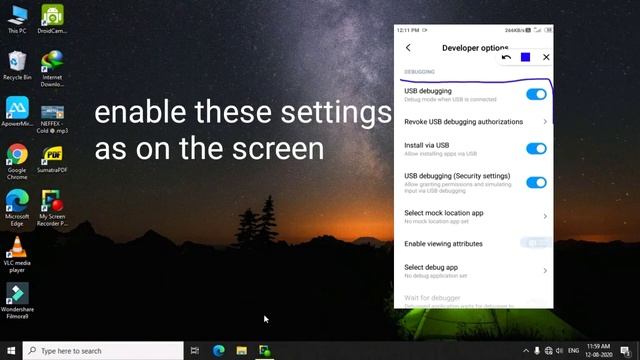The image size is (640, 360).
Task: Go back from Developer options
Action: coord(408,48)
